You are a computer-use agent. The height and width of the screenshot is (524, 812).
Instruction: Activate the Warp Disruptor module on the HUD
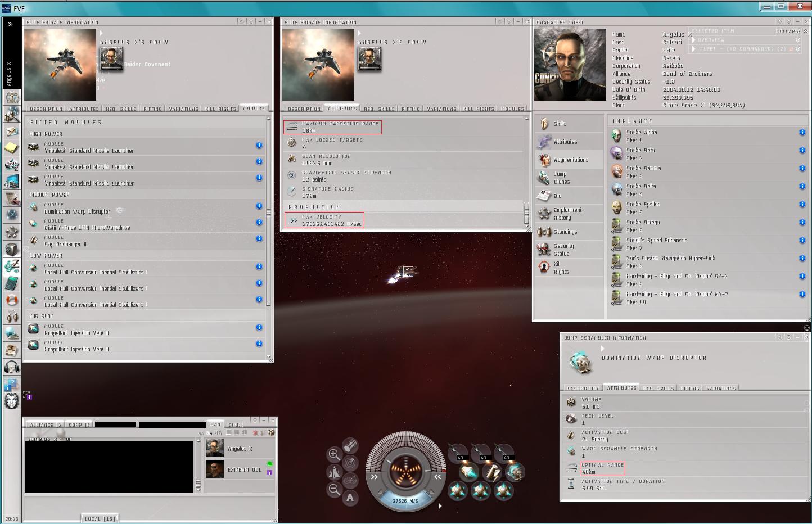tap(514, 472)
